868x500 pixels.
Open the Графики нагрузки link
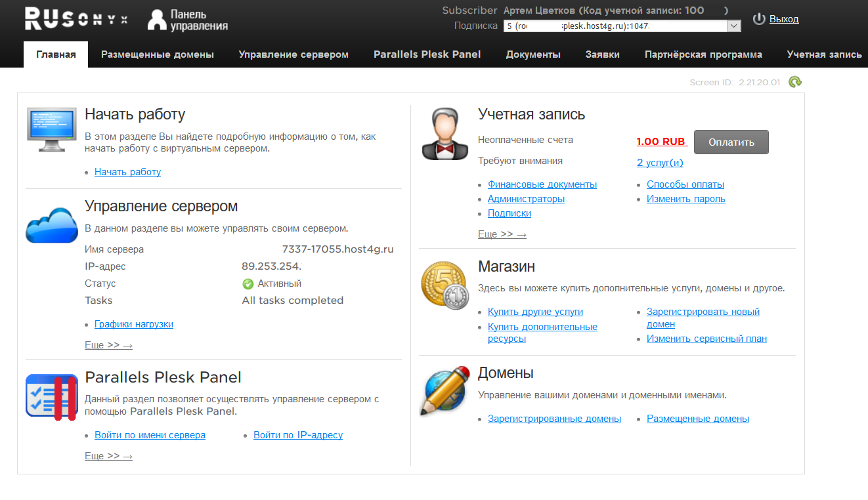point(134,324)
